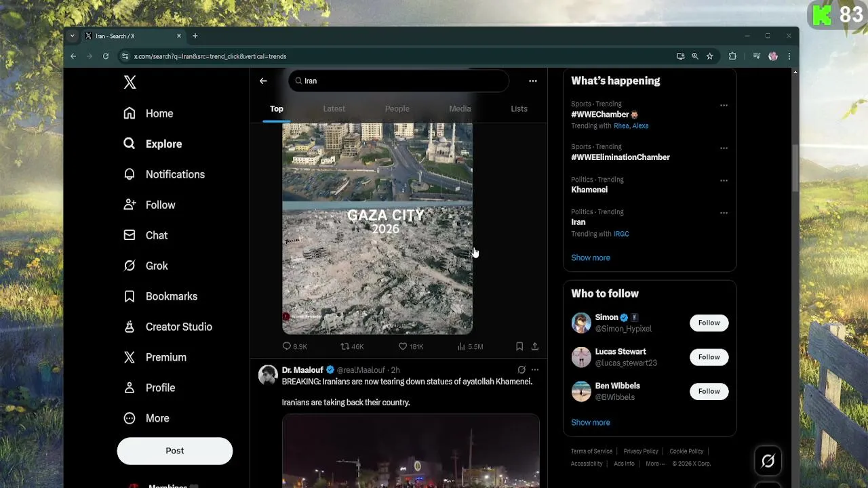The height and width of the screenshot is (488, 868).
Task: Follow Lucas Stewart
Action: pos(709,357)
